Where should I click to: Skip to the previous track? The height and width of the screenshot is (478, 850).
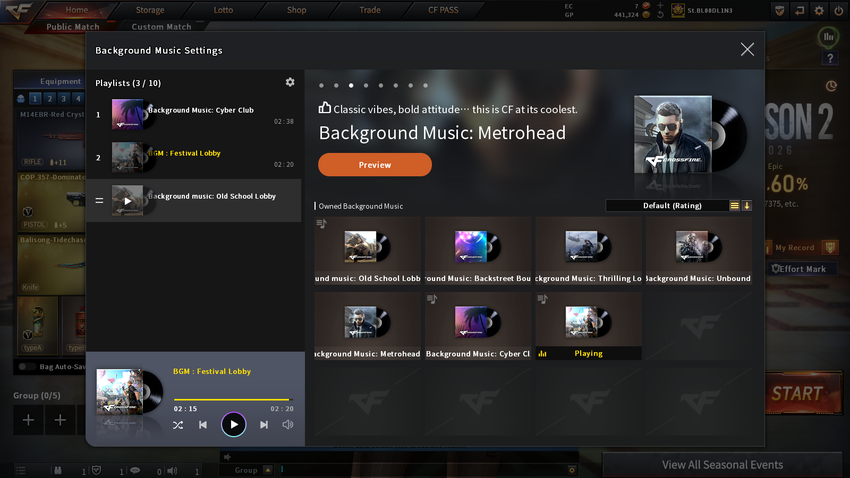click(x=203, y=425)
